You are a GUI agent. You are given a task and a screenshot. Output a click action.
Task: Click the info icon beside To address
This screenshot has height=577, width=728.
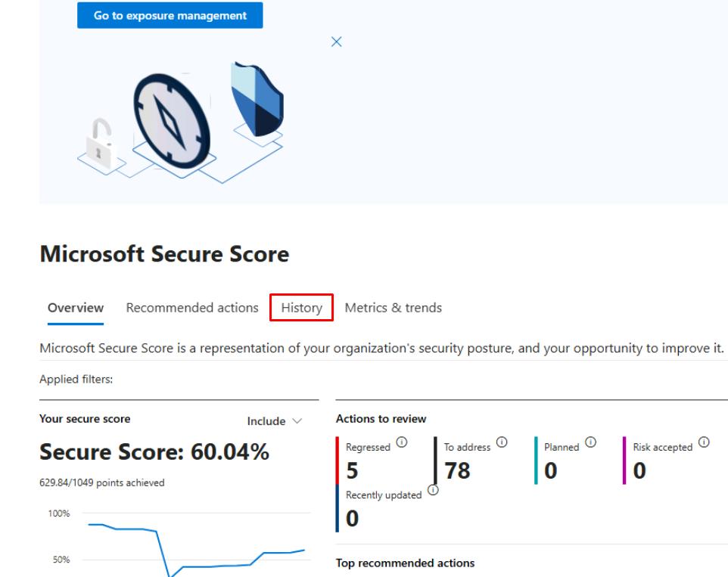click(501, 443)
